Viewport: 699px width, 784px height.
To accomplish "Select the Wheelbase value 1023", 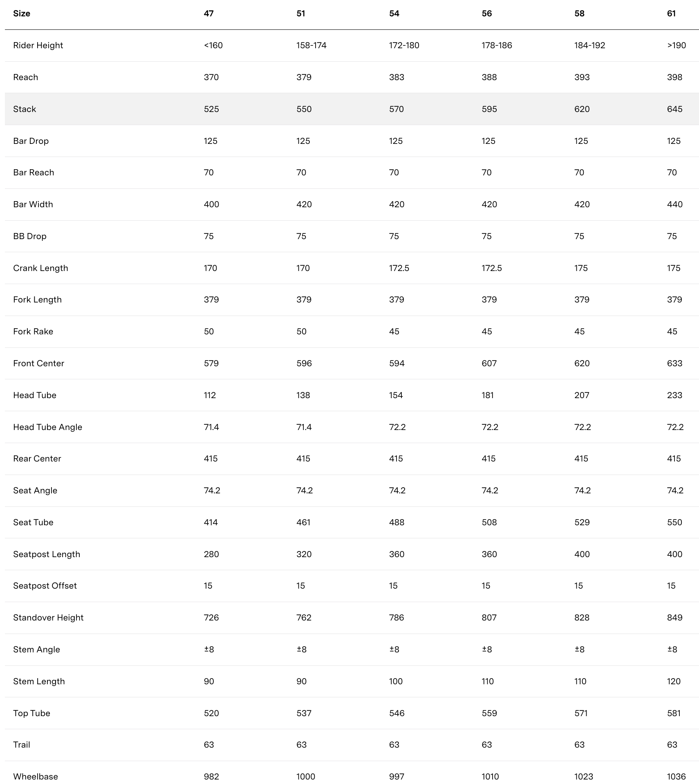I will (x=583, y=777).
